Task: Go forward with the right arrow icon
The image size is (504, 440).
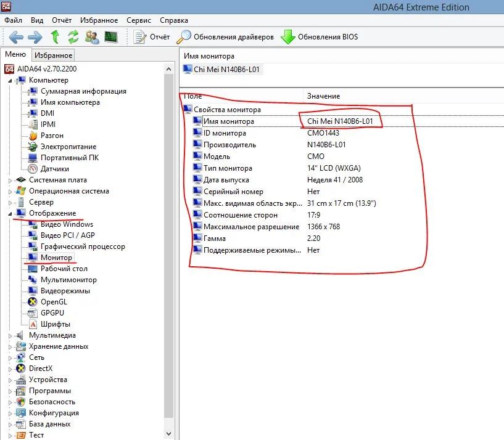Action: [x=35, y=37]
